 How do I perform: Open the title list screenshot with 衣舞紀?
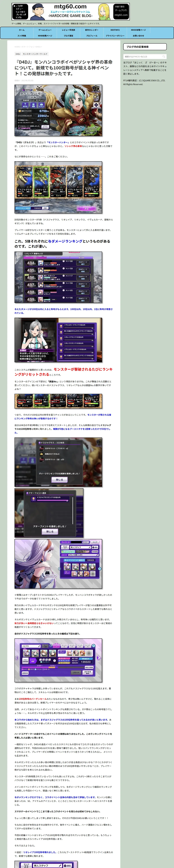pos(58,340)
